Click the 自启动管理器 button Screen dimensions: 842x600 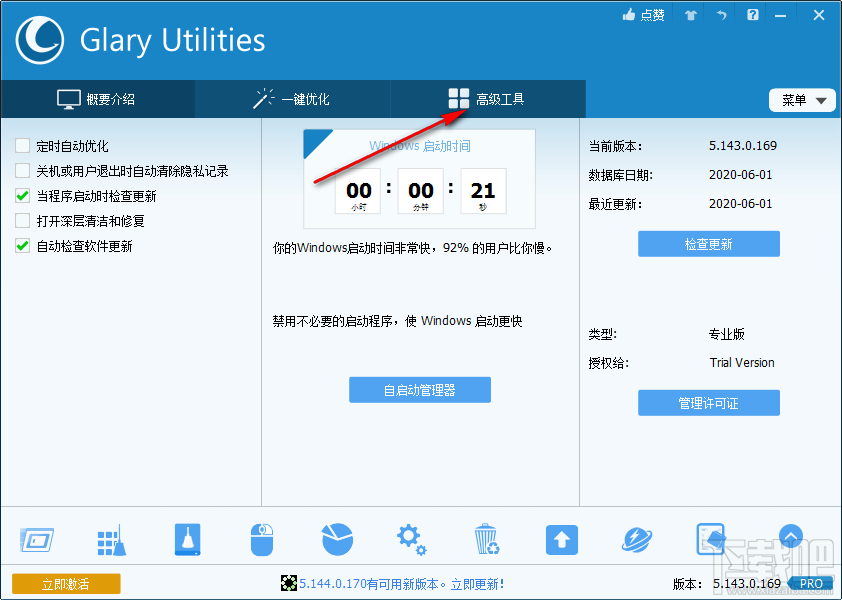(x=420, y=390)
